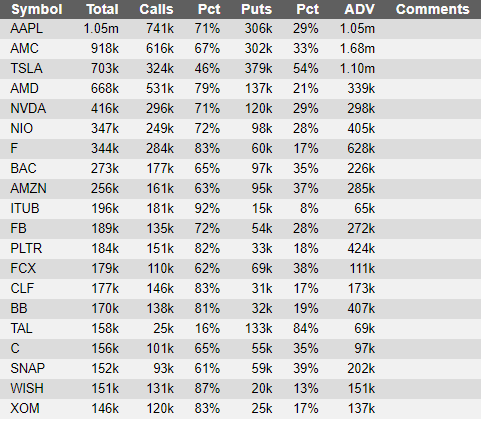Click the NVDA ticker symbol

pyautogui.click(x=28, y=109)
